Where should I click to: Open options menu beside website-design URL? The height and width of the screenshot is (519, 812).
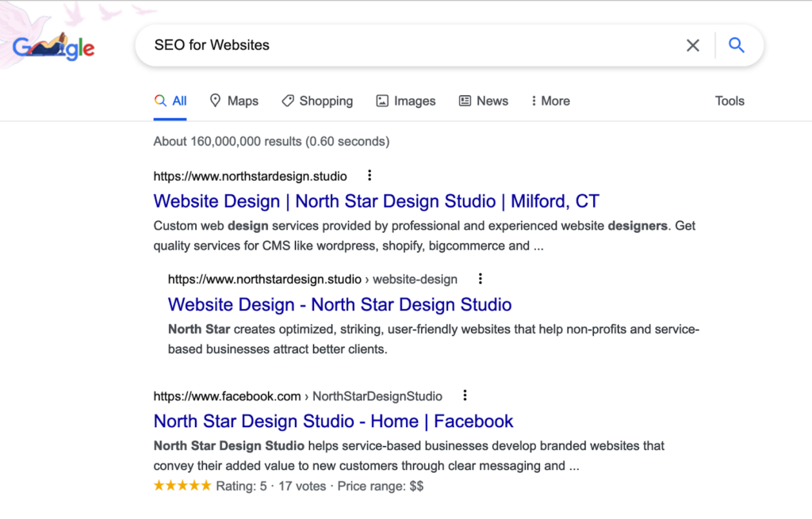480,279
